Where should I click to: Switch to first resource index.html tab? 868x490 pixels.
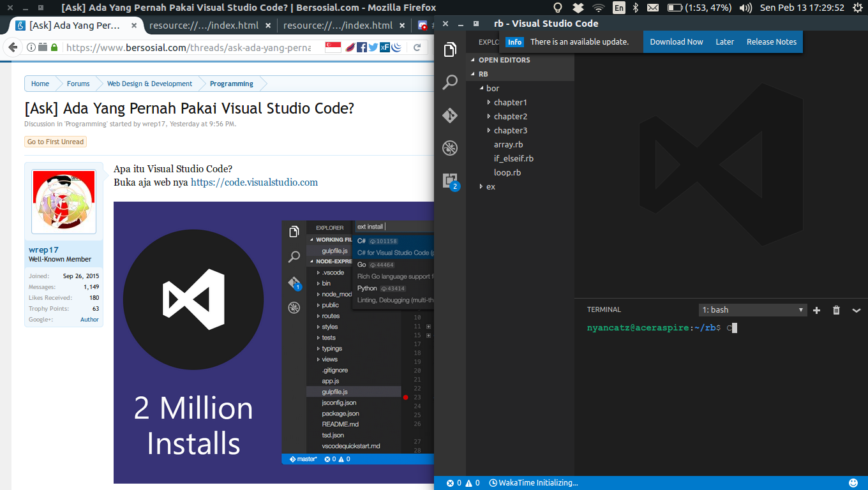coord(204,26)
